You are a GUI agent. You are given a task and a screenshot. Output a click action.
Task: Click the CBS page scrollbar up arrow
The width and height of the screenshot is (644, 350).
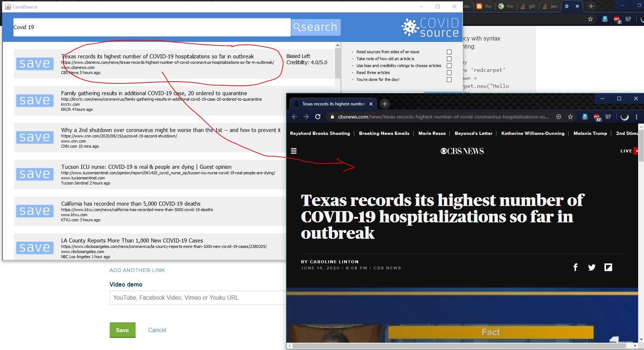(x=641, y=127)
